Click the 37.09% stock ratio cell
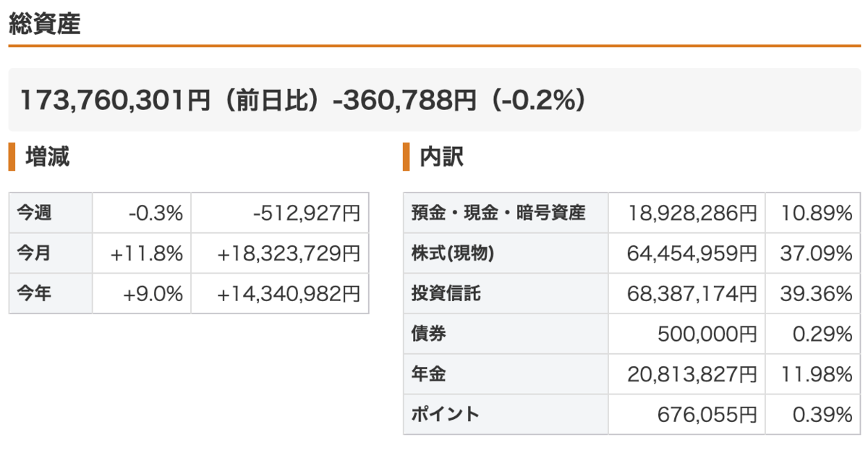This screenshot has width=868, height=456. tap(813, 253)
